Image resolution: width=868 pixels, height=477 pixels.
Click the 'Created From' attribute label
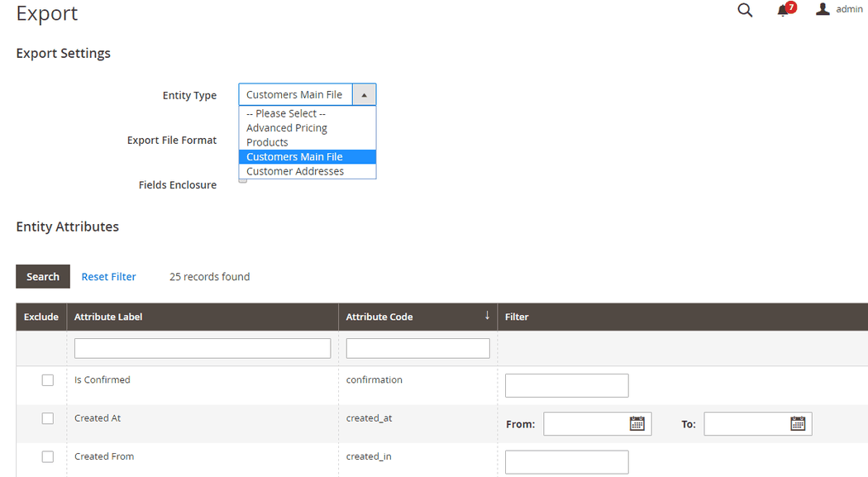104,456
